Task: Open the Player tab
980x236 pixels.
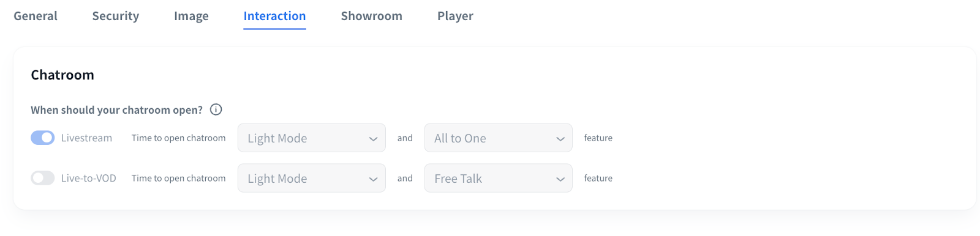Action: point(455,16)
